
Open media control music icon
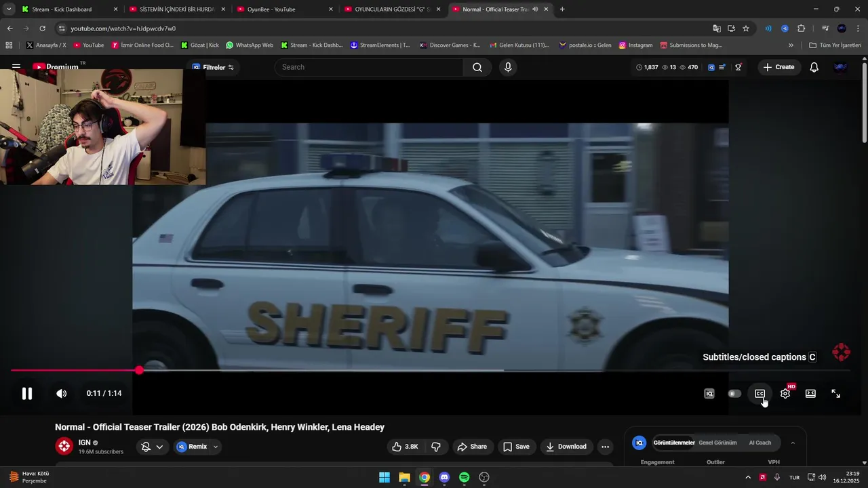825,28
